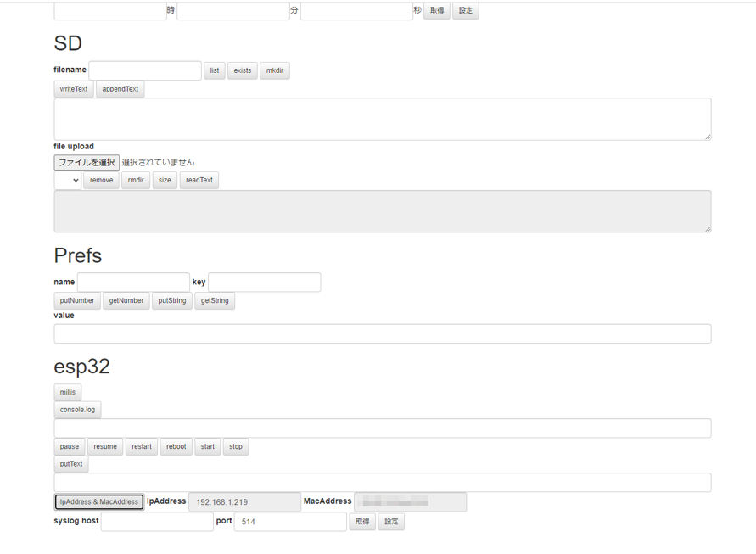Click the port input field showing 514
The height and width of the screenshot is (554, 756).
(x=289, y=521)
